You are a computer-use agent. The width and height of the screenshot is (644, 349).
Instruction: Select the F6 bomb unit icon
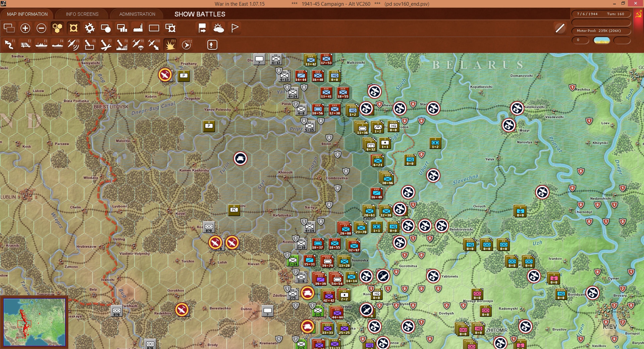pos(90,45)
